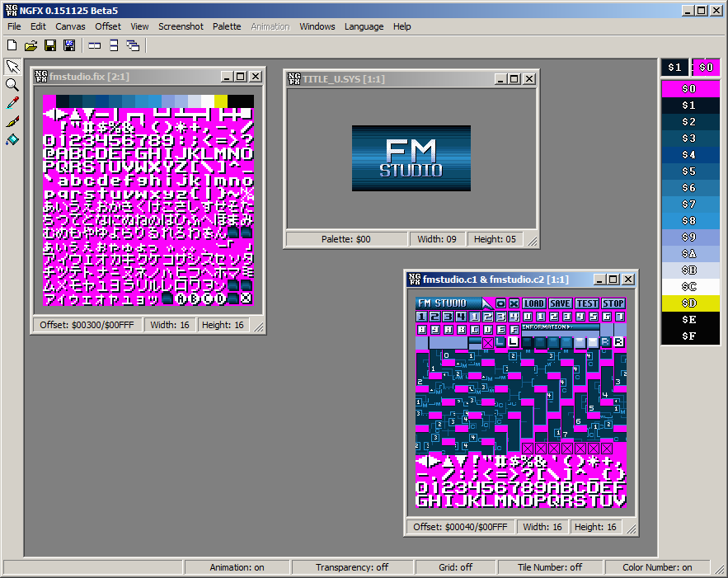Viewport: 728px width, 578px height.
Task: Select palette color $2
Action: [690, 122]
